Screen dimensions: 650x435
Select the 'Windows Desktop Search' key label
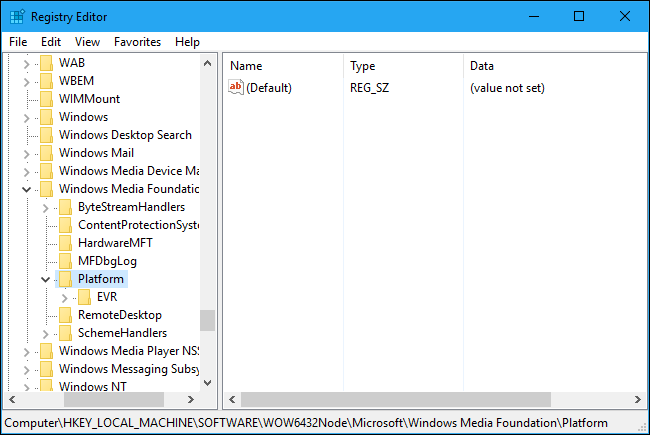point(125,135)
